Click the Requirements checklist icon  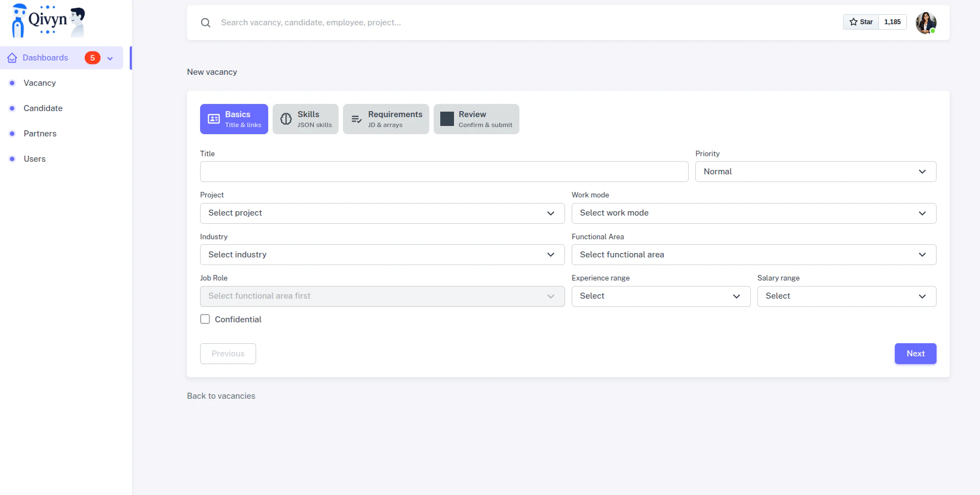tap(357, 119)
